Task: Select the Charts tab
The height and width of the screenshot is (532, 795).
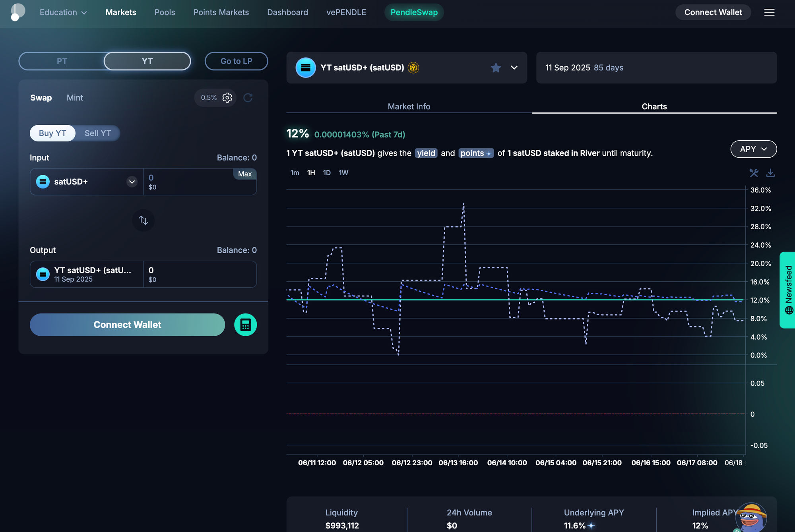Action: pyautogui.click(x=654, y=106)
